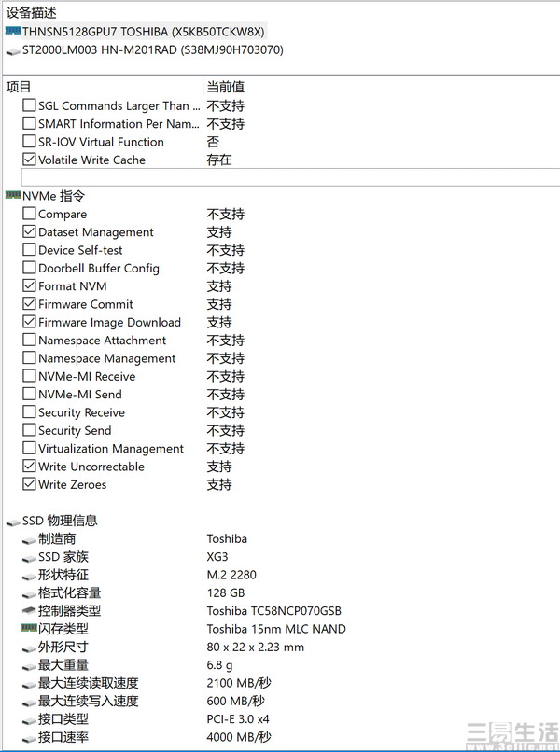Click the 闪存类型 memory icon

28,629
